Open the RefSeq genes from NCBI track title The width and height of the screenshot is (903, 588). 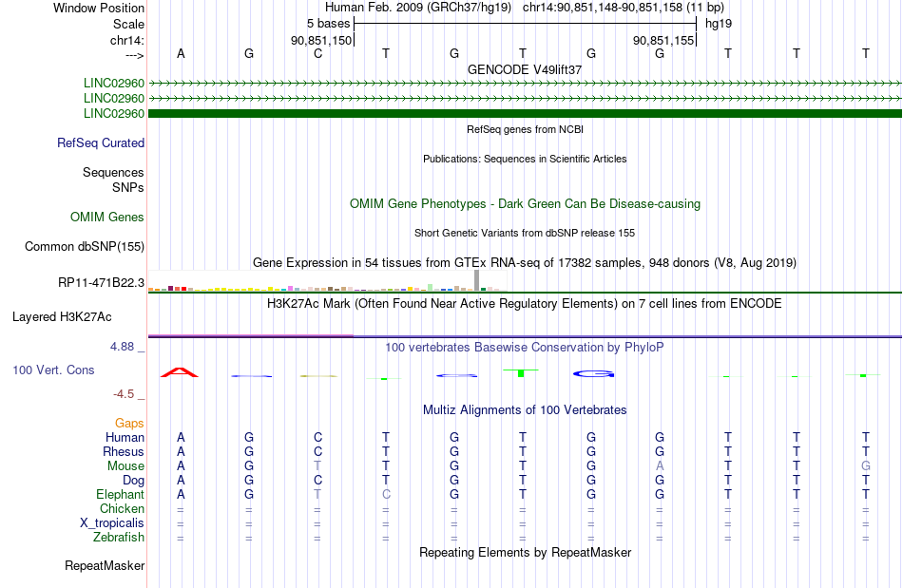coord(525,129)
